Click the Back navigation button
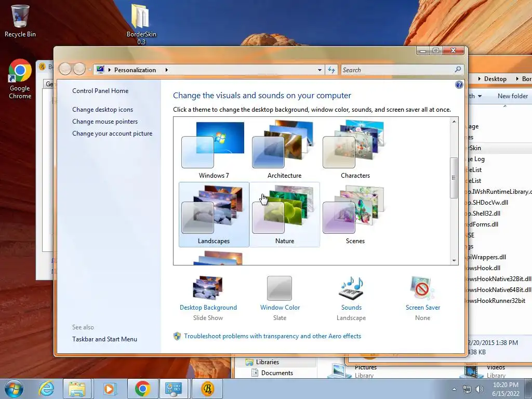 (65, 69)
